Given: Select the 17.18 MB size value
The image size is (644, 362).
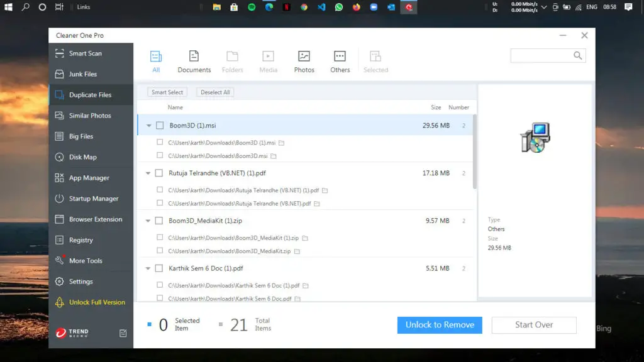Looking at the screenshot, I should (436, 173).
